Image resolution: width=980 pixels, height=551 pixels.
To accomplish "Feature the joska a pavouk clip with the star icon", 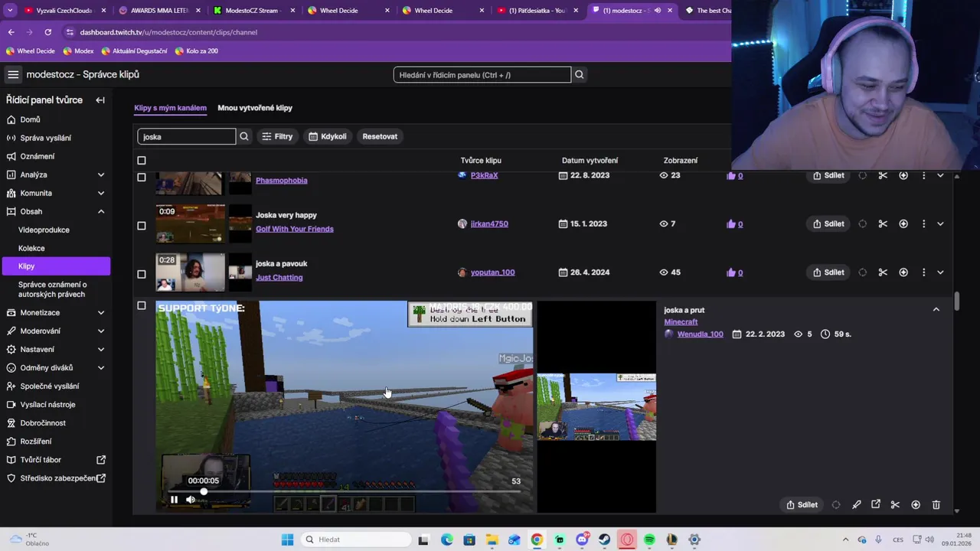I will (903, 272).
